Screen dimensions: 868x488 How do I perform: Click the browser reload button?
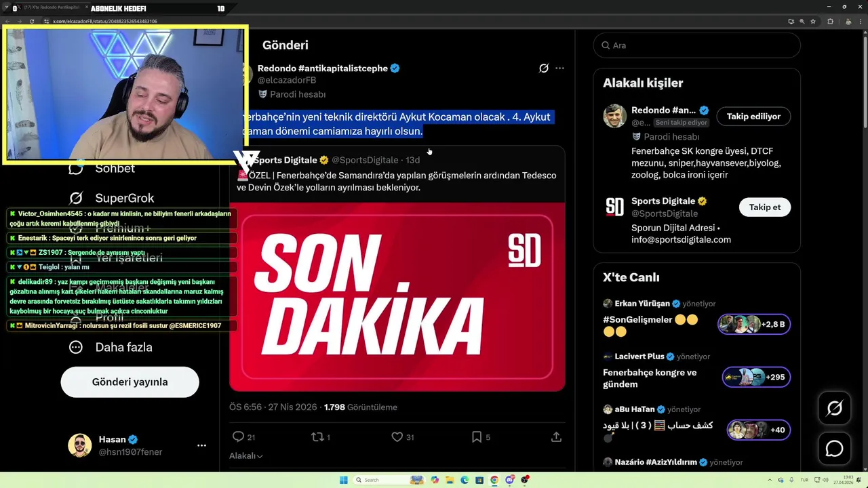point(31,21)
